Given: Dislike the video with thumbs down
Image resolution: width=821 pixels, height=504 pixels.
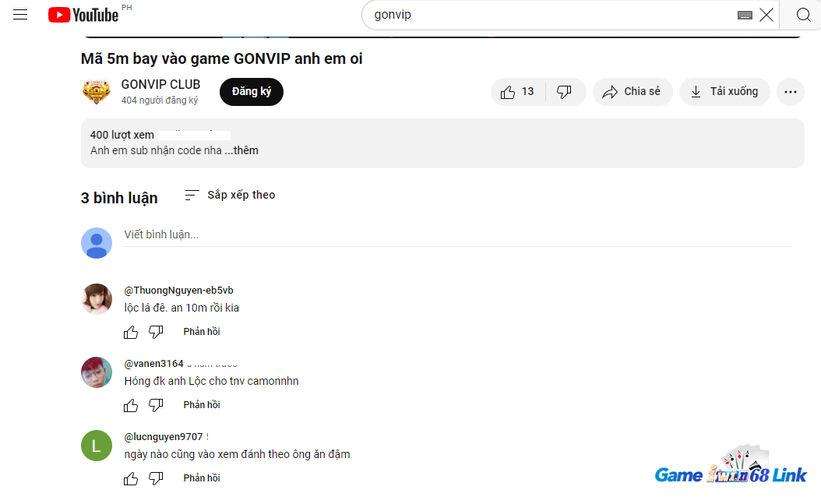Looking at the screenshot, I should [565, 92].
